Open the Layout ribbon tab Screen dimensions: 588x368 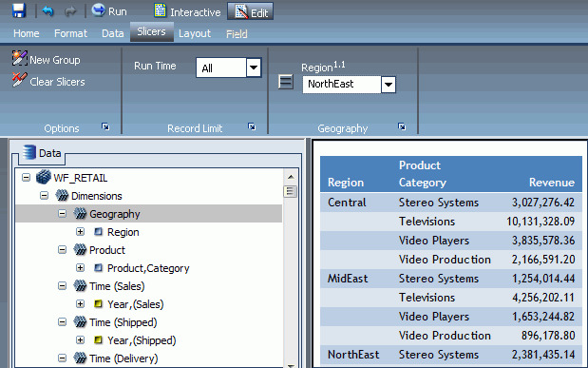pos(195,33)
